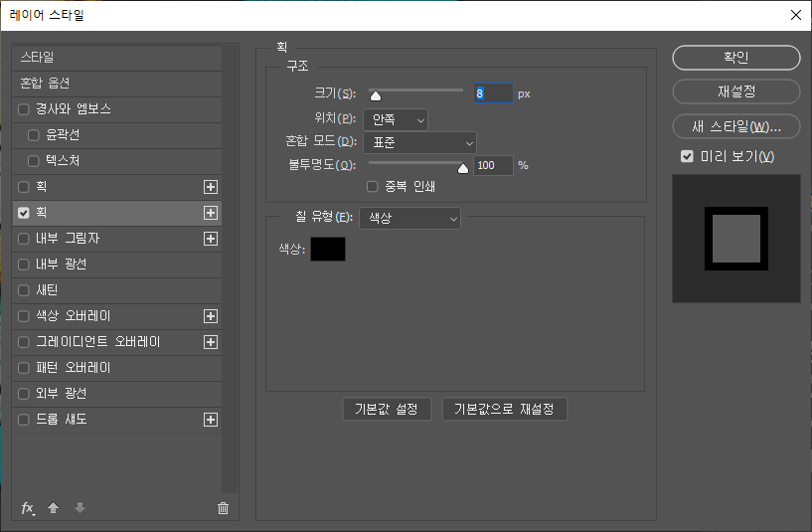
Task: Close the 레이어 스타일 dialog
Action: click(x=796, y=15)
